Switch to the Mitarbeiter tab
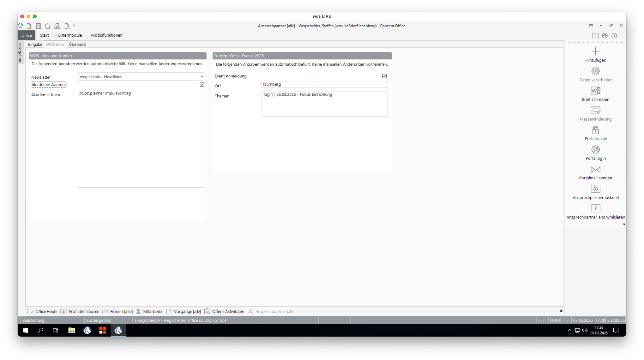The image size is (644, 360). point(149,311)
